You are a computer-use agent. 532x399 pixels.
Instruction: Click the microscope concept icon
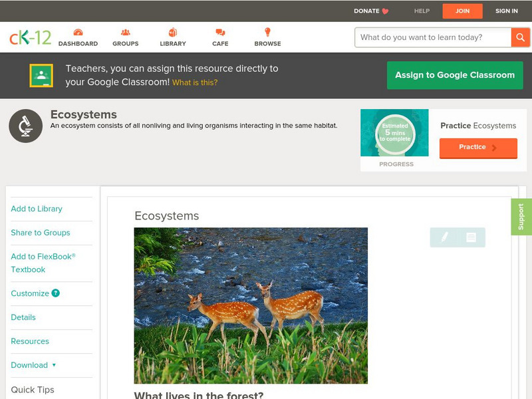(25, 126)
